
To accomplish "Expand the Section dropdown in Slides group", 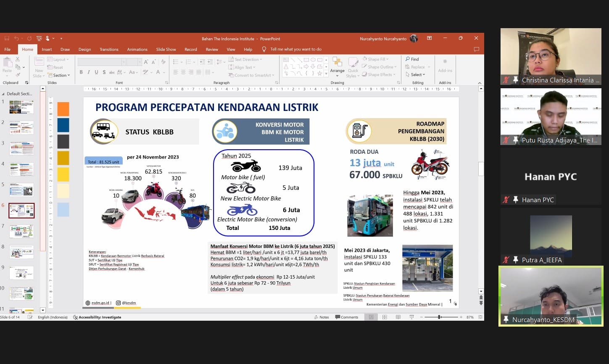I will coord(58,75).
